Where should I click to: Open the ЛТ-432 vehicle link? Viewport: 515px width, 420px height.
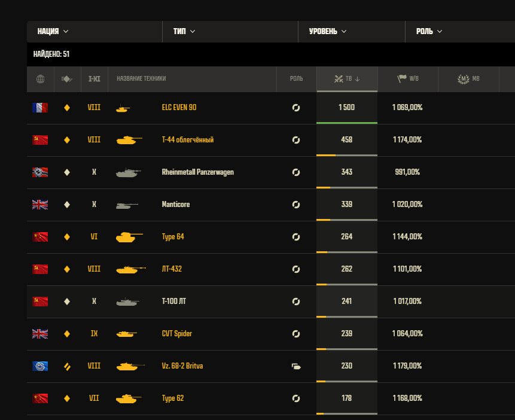(x=172, y=269)
